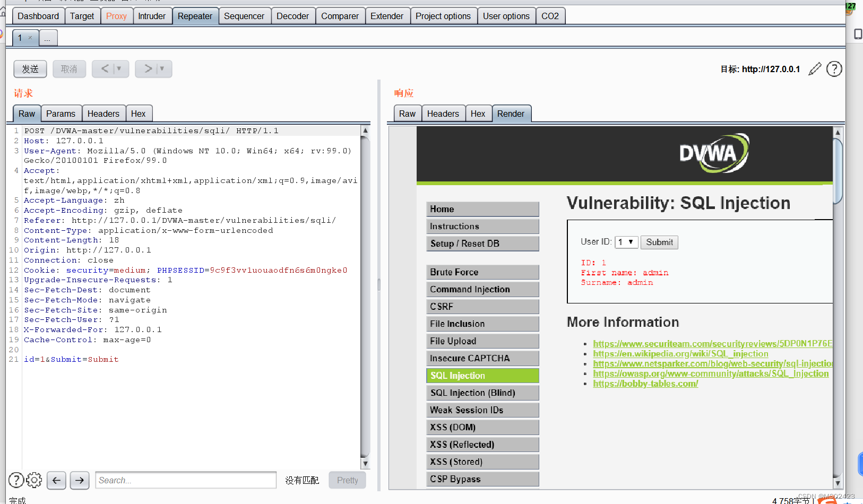
Task: Click the 发送 send button
Action: point(30,69)
